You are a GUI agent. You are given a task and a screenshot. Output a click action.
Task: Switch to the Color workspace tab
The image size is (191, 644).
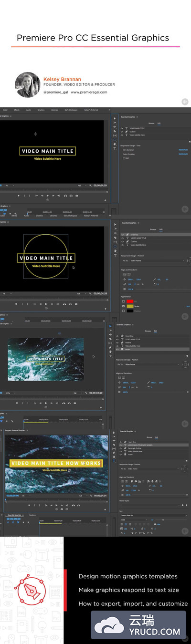(x=5, y=110)
